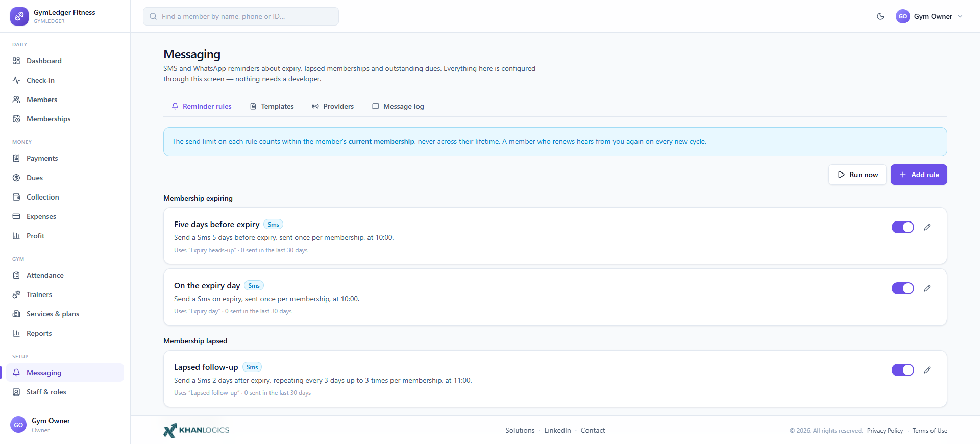This screenshot has height=444, width=980.
Task: View Expenses section
Action: [65, 216]
